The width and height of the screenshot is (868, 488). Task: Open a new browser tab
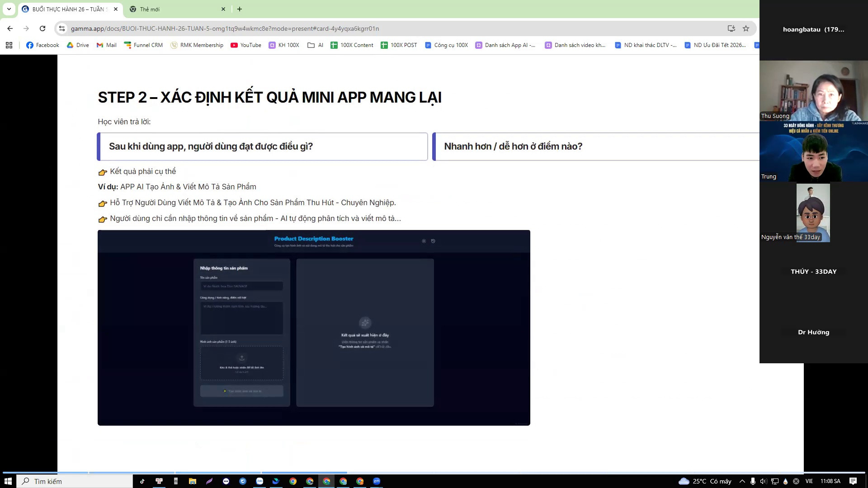pos(240,9)
